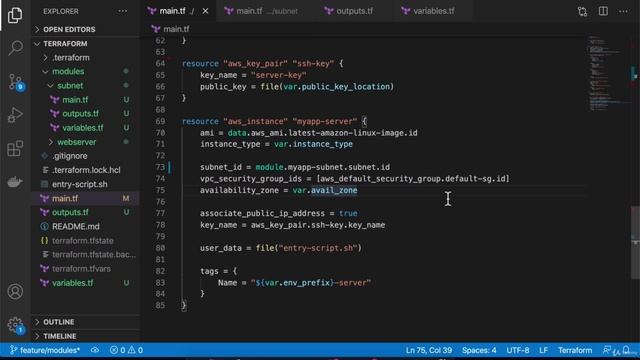
Task: Open editor more actions ellipsis
Action: click(x=623, y=11)
